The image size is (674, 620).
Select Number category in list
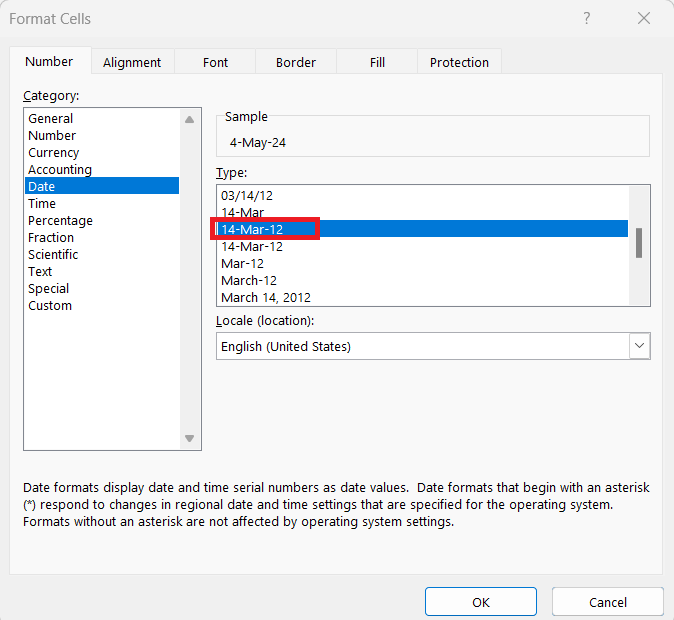coord(102,135)
